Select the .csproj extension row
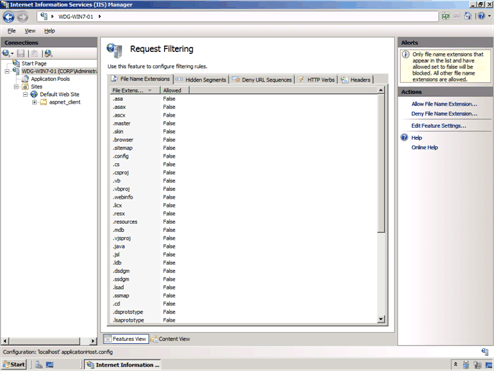The height and width of the screenshot is (372, 495). tap(244, 173)
